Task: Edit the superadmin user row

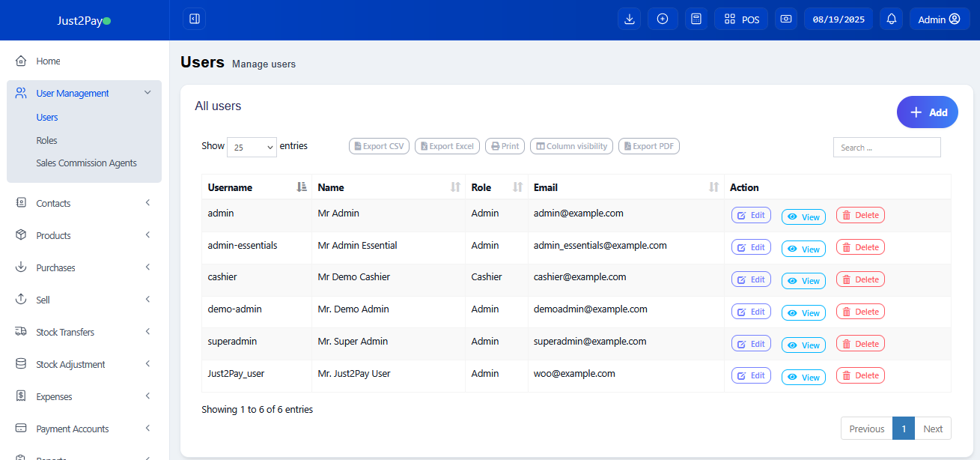Action: (x=751, y=345)
